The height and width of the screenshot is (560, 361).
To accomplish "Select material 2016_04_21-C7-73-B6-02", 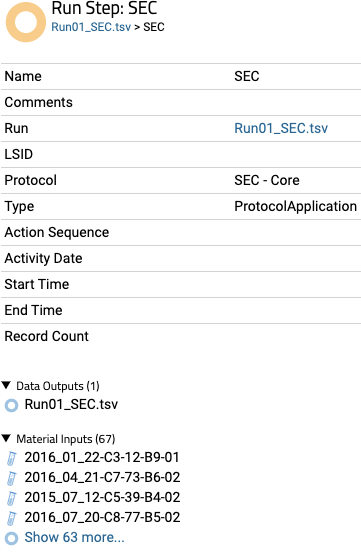I will (102, 477).
